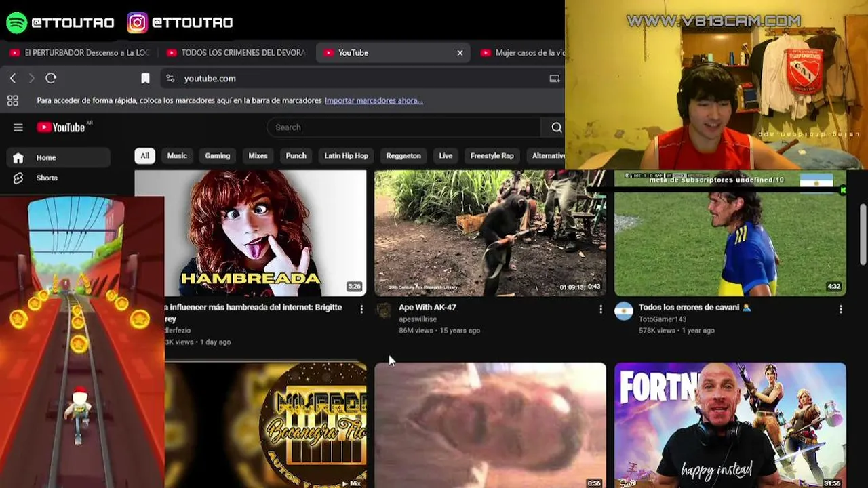The width and height of the screenshot is (868, 488).
Task: Click the "4:32" duration badge
Action: click(x=834, y=287)
